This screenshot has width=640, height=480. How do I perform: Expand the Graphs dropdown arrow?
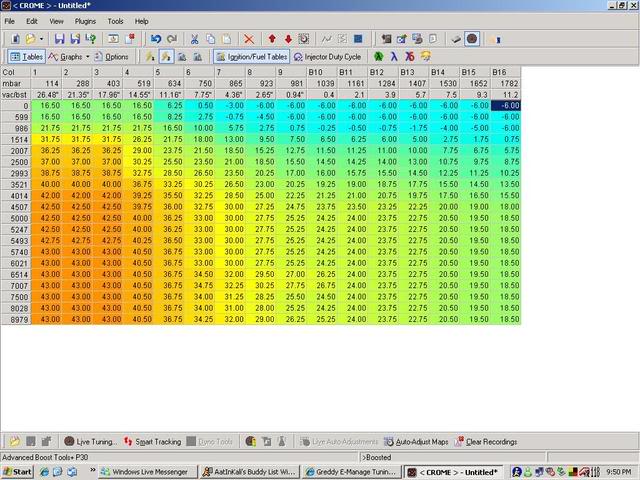tap(87, 57)
